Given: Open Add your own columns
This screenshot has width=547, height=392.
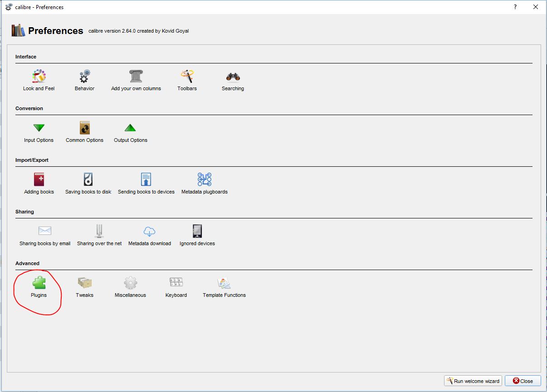Looking at the screenshot, I should click(136, 81).
